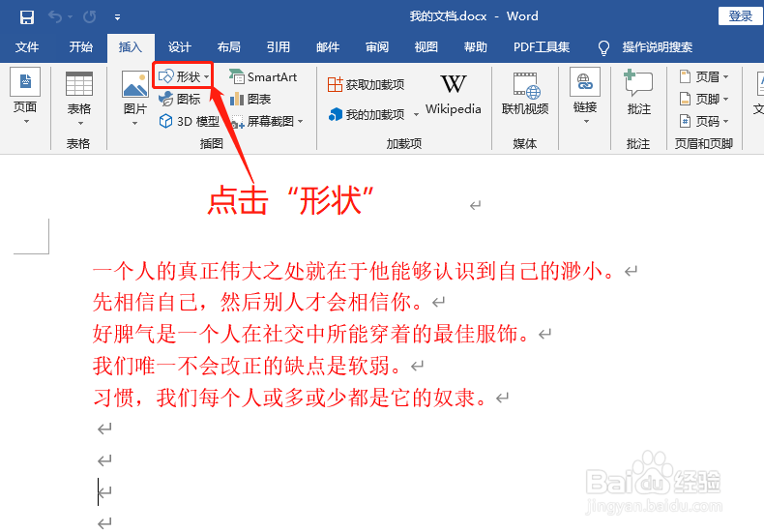Screen dimensions: 764x532
Task: Click the text line 先相信自己，然后别人才会相信你。
Action: 257,302
